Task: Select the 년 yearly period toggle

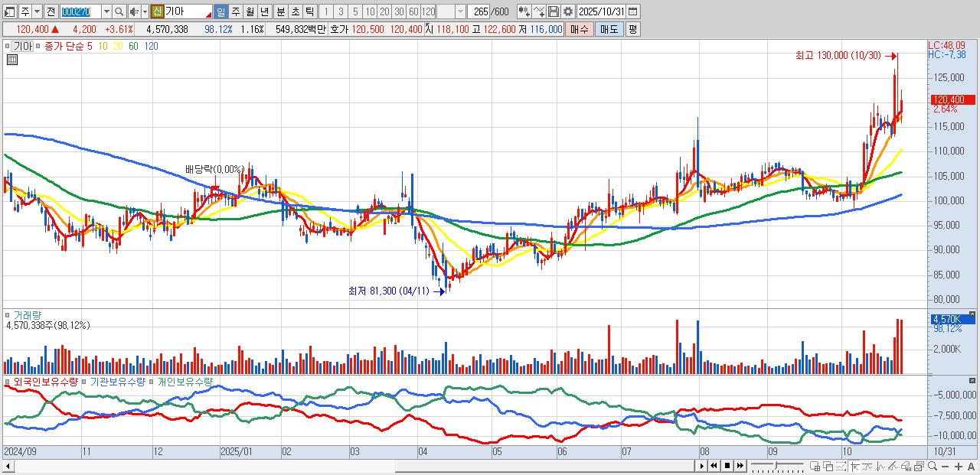Action: click(x=264, y=11)
